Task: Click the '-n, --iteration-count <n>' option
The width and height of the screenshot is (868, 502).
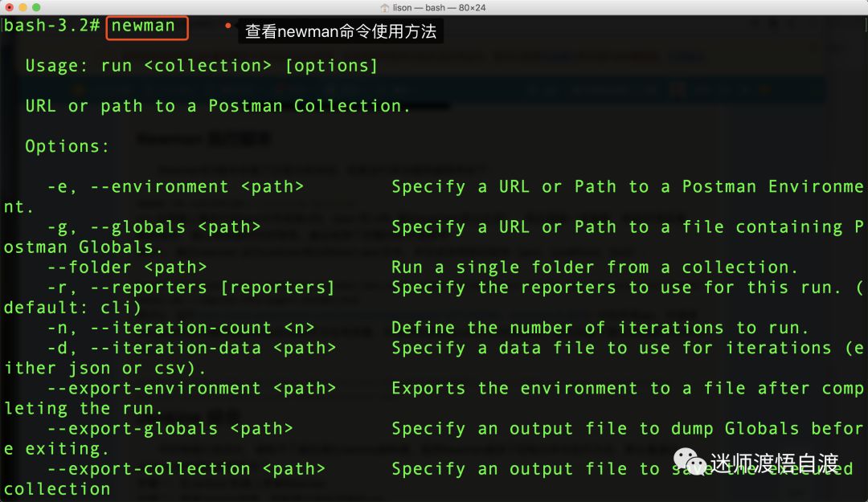Action: 181,328
